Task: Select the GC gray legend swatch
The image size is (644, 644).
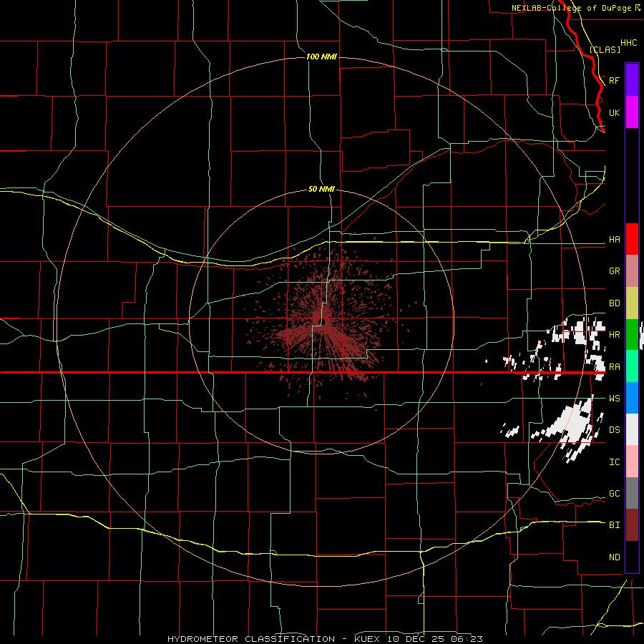Action: pos(632,493)
